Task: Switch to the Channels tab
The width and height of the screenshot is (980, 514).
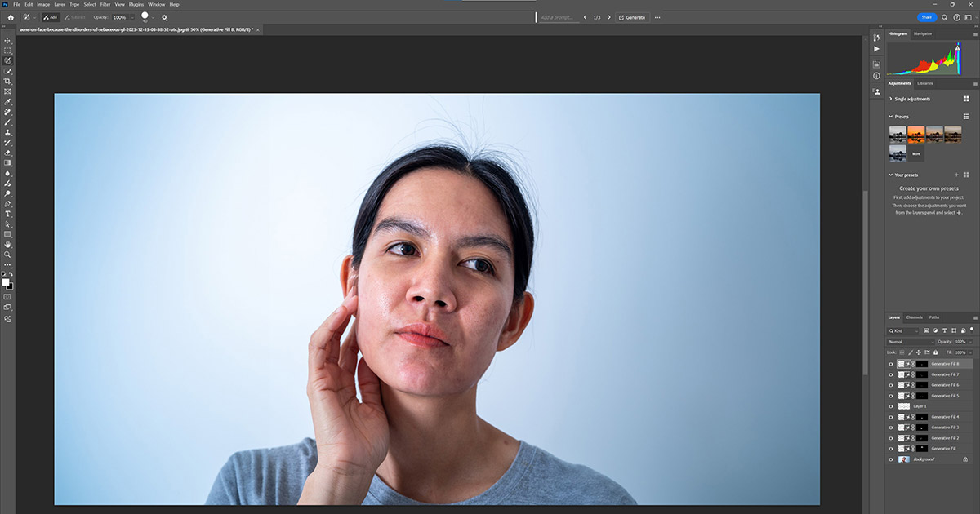Action: [x=913, y=317]
